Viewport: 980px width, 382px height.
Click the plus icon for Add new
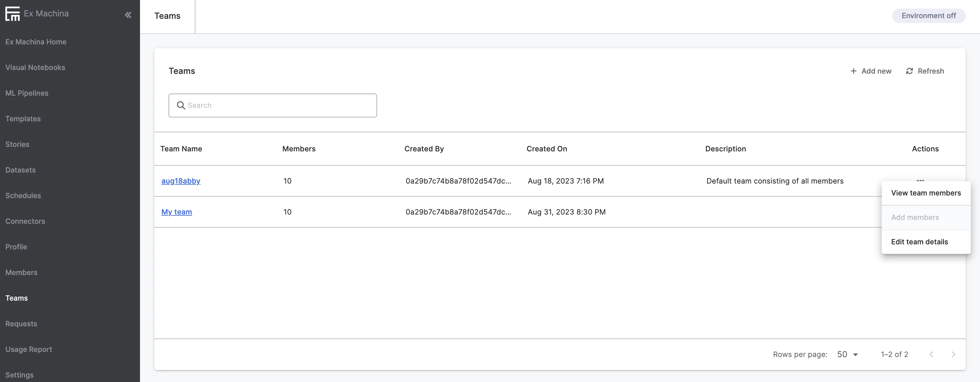853,71
